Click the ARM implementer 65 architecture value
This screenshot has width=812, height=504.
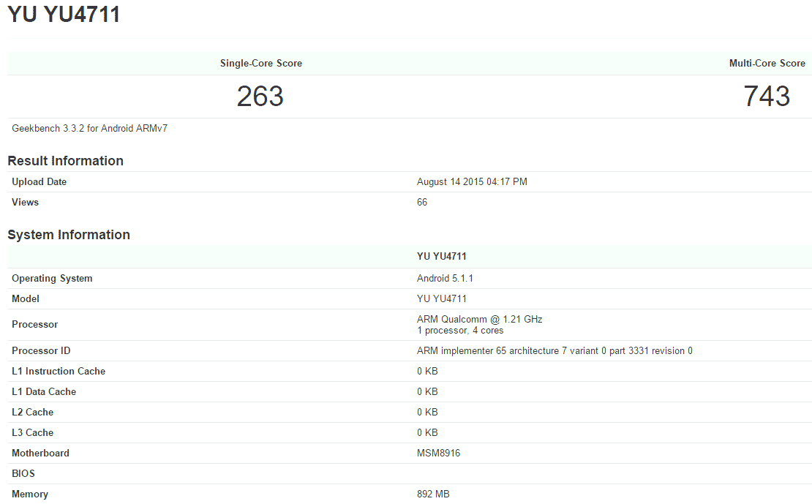[x=555, y=351]
